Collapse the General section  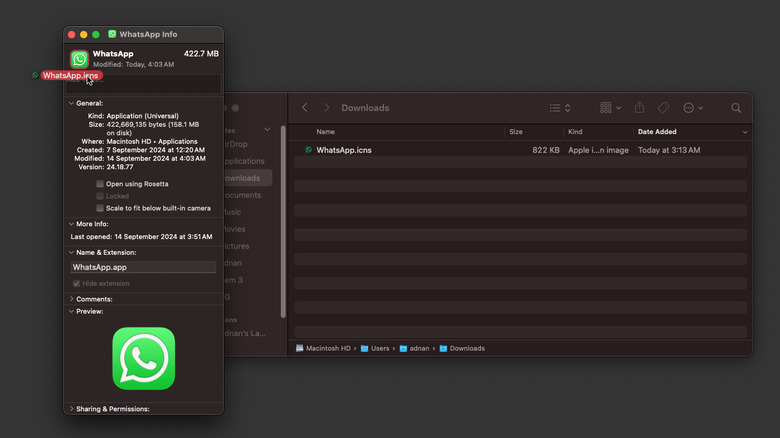(72, 103)
